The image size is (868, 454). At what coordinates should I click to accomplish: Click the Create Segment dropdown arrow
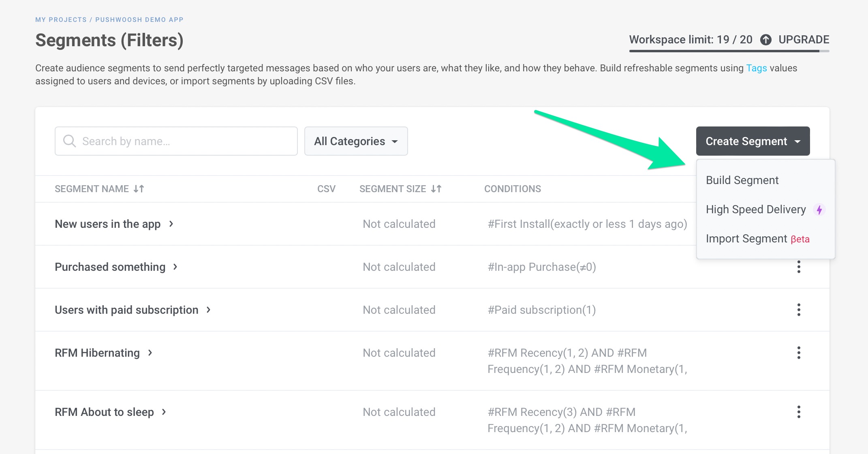point(799,141)
